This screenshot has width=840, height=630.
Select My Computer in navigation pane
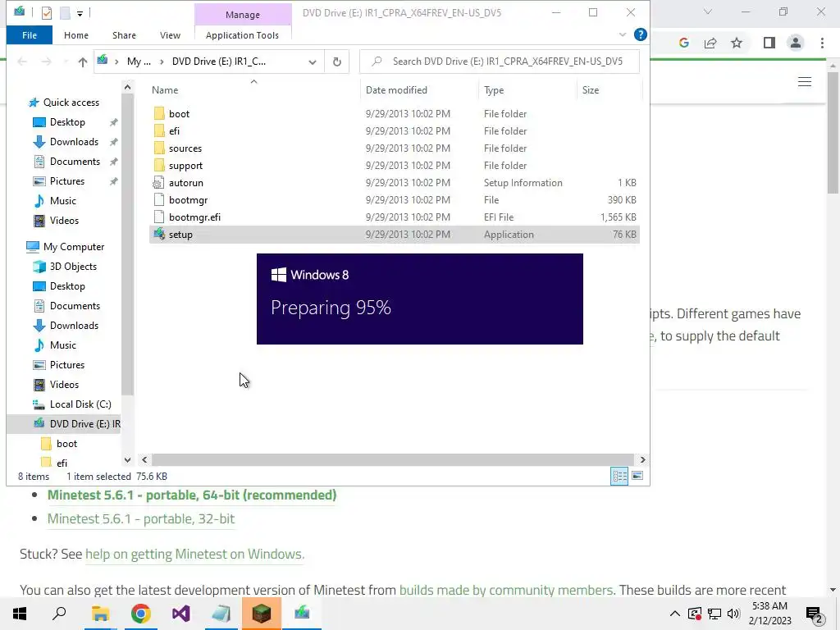(74, 247)
